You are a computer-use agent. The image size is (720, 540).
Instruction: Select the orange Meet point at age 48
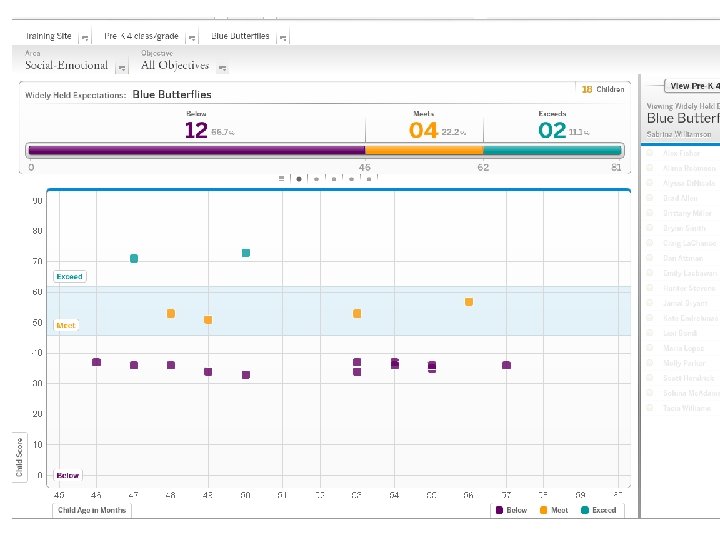[171, 314]
